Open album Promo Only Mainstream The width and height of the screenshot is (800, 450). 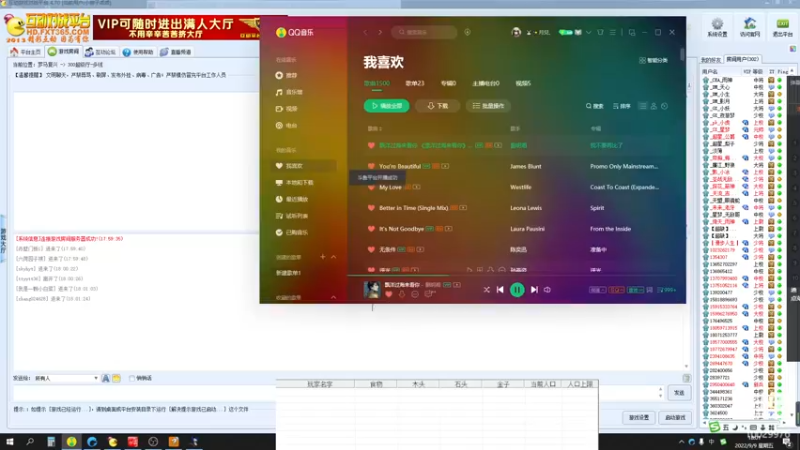point(624,166)
